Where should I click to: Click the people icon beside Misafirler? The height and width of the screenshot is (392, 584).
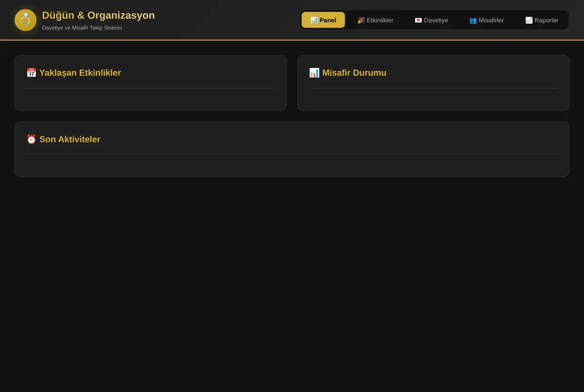pos(473,20)
